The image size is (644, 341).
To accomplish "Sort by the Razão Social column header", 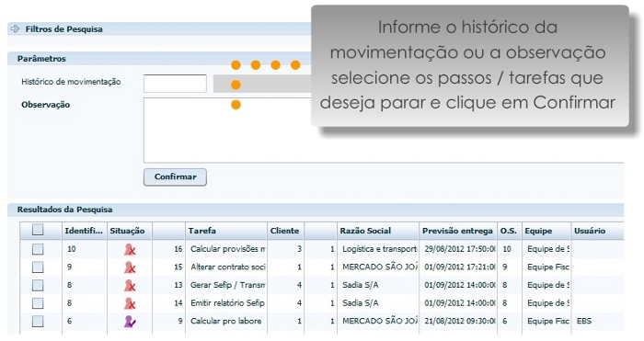I will [x=378, y=231].
